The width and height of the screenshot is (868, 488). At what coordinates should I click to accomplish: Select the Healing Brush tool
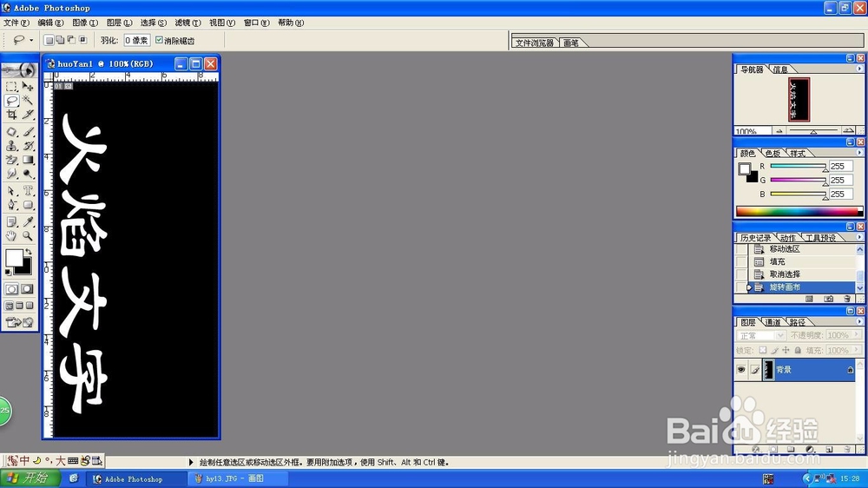[x=11, y=132]
